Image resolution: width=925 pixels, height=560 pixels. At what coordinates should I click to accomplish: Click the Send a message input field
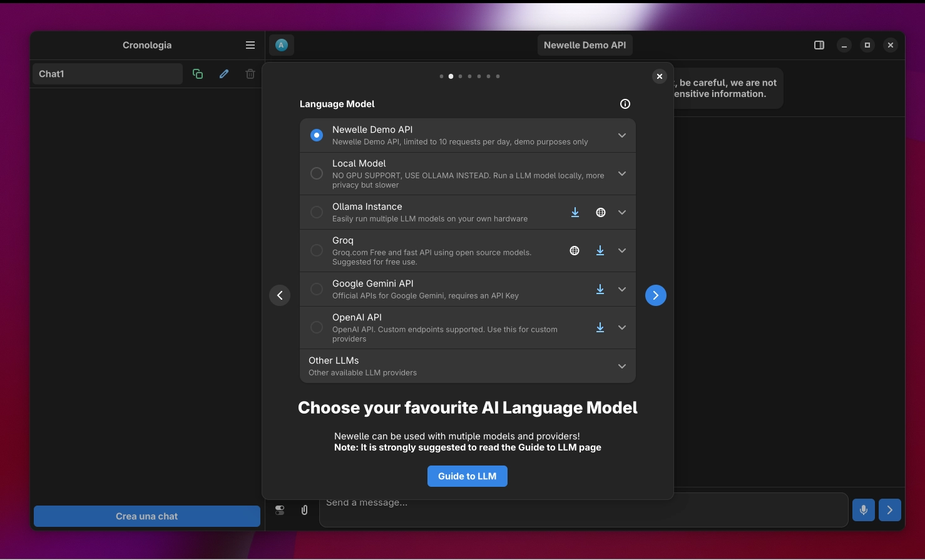pos(584,510)
